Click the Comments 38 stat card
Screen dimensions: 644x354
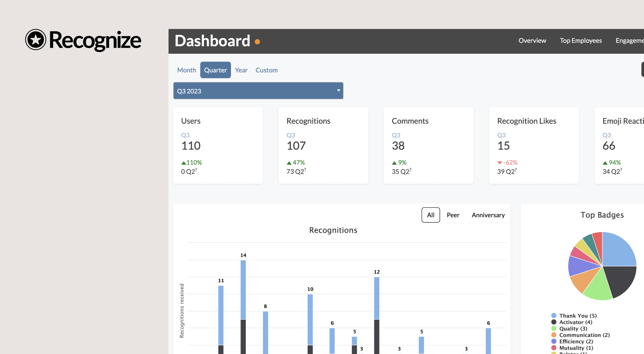tap(429, 145)
